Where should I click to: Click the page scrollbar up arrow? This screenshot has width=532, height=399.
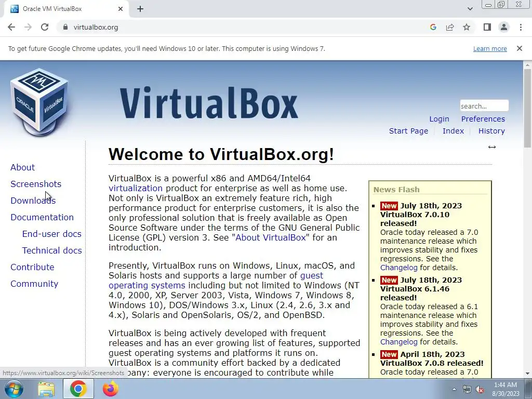(x=528, y=65)
